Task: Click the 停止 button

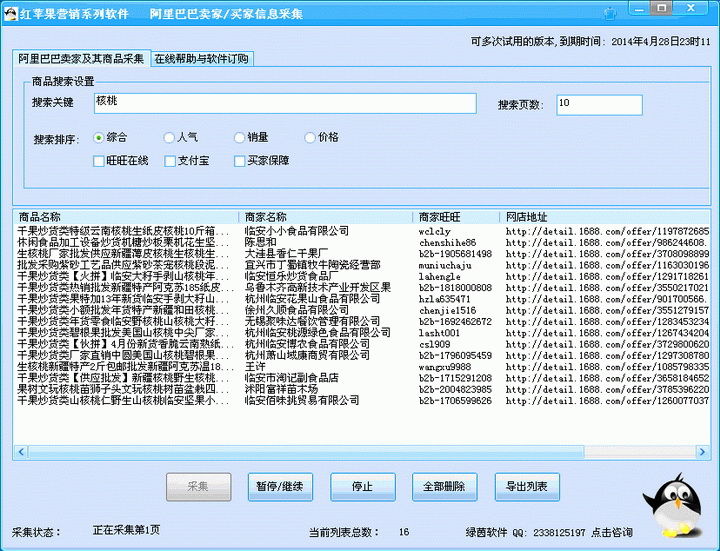Action: (x=363, y=487)
